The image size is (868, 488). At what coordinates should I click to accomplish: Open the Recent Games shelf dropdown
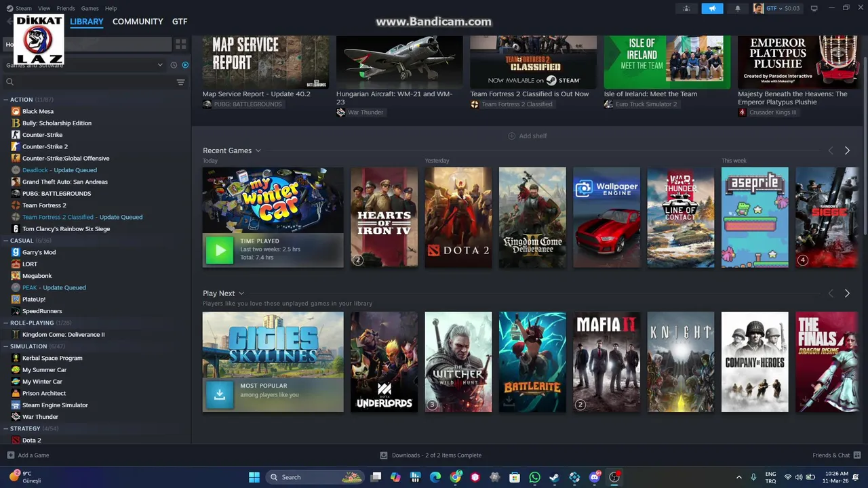click(258, 150)
